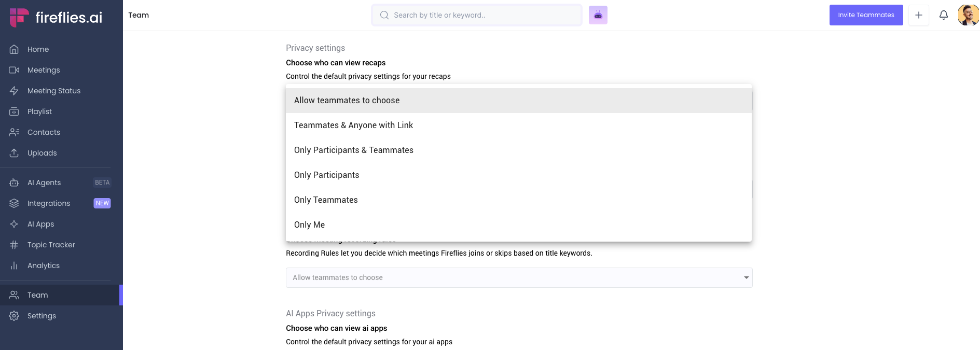Click the Settings gear icon
This screenshot has height=350, width=980.
pyautogui.click(x=14, y=316)
